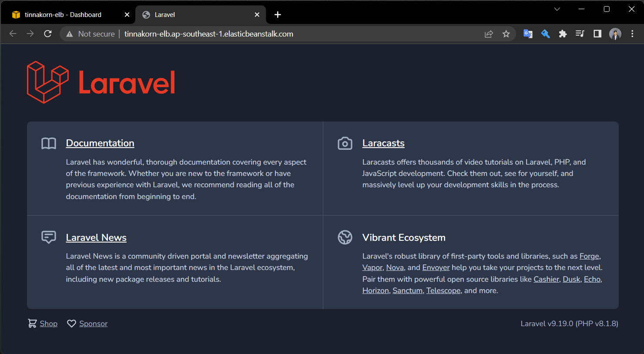Reload the current page

click(48, 34)
